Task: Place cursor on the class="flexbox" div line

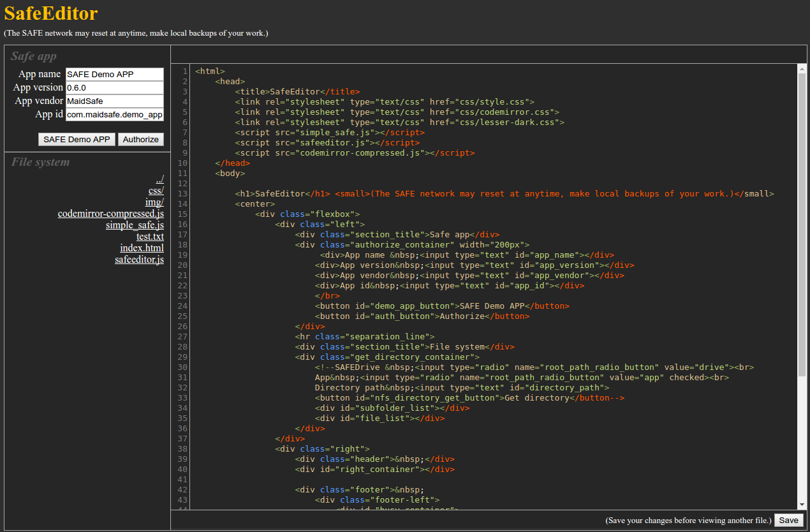Action: [x=307, y=214]
